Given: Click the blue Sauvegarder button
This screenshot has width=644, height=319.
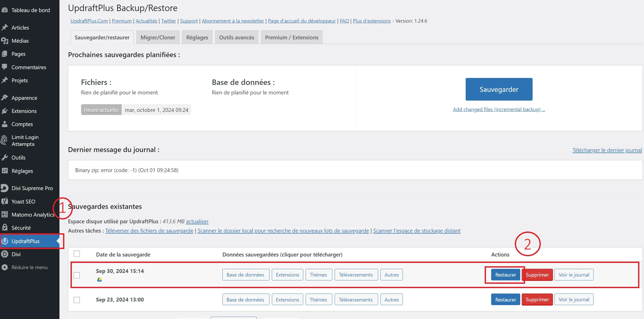Looking at the screenshot, I should (499, 89).
